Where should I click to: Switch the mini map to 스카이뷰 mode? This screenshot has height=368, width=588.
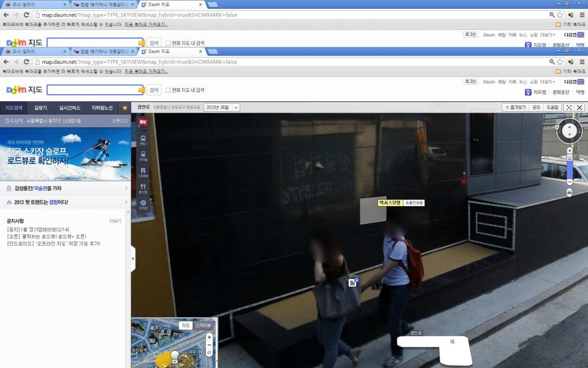[x=203, y=326]
